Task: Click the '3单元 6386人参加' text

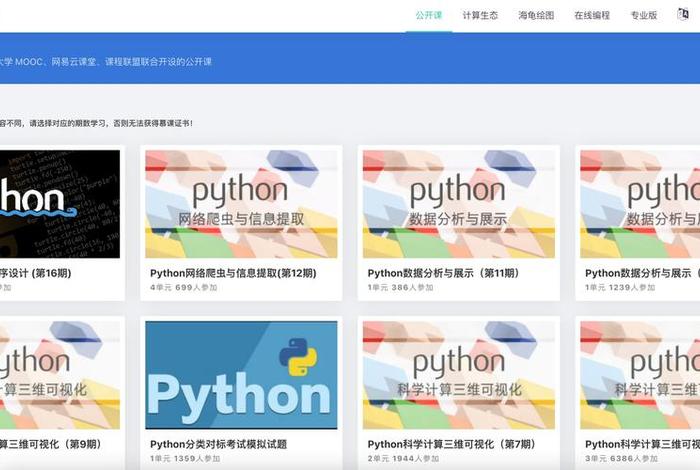Action: click(621, 458)
